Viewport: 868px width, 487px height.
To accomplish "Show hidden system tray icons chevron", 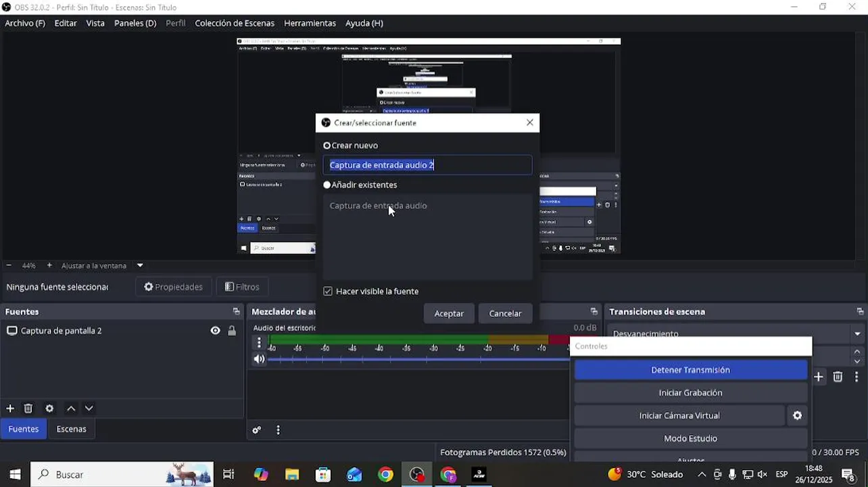I will (x=702, y=474).
